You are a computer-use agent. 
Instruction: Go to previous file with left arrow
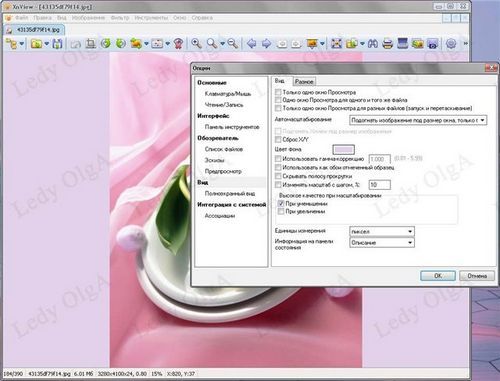point(252,43)
